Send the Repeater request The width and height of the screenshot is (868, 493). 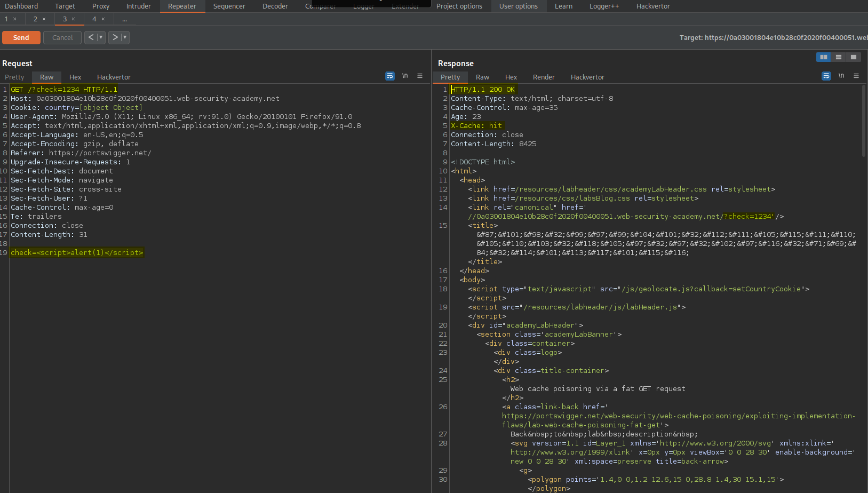21,37
